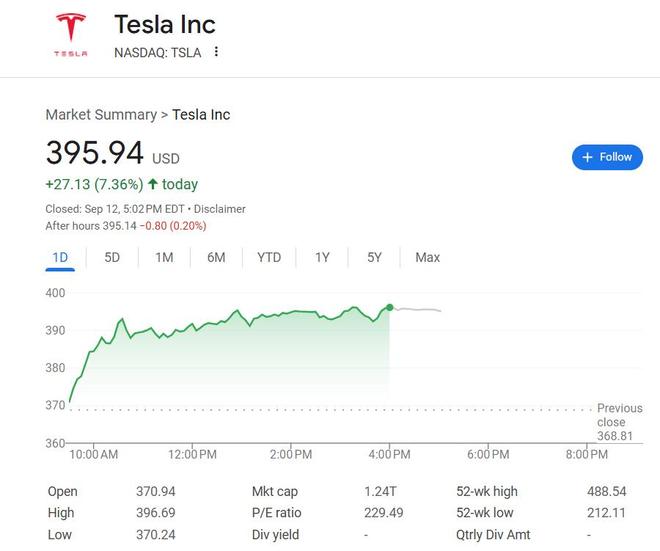Click the Tesla Inc heading title
This screenshot has height=551, width=660.
click(165, 24)
